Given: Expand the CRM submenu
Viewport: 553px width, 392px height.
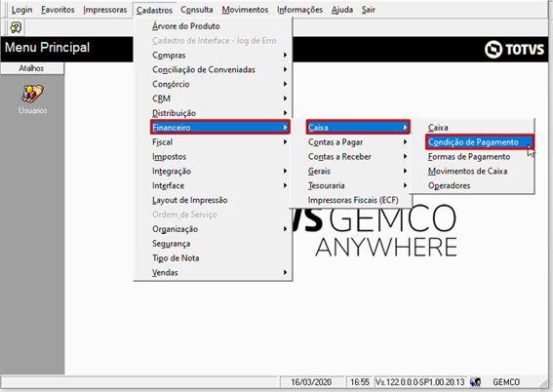Looking at the screenshot, I should [213, 98].
